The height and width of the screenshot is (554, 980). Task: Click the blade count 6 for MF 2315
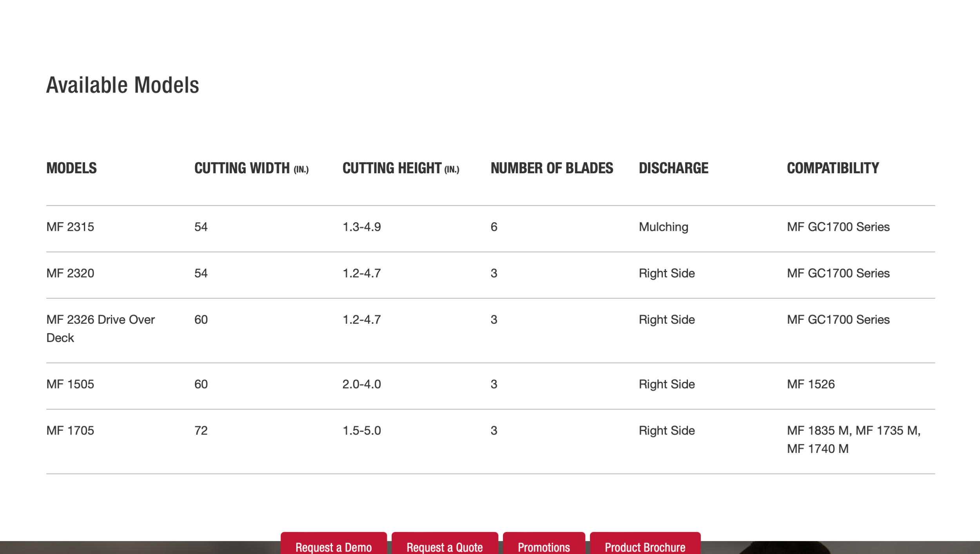coord(494,227)
